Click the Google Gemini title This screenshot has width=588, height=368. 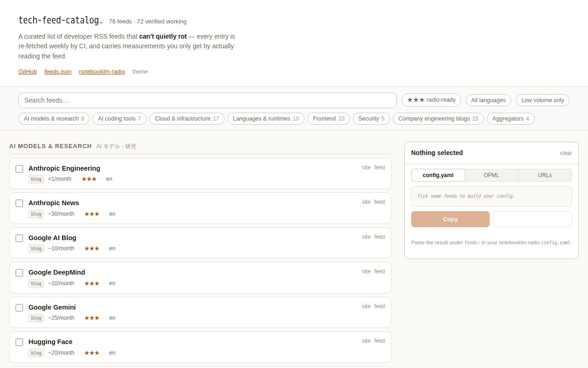(52, 307)
